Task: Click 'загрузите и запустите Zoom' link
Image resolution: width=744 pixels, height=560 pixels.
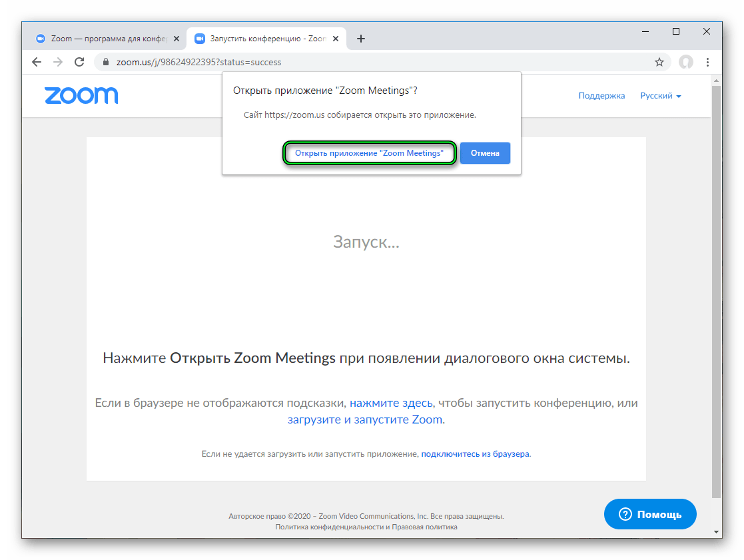Action: (366, 420)
